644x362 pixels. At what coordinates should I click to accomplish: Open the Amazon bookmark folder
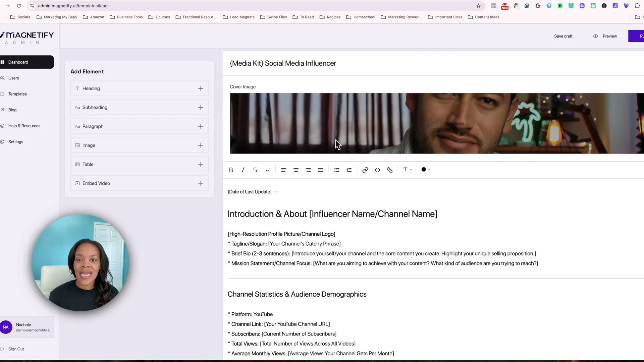(x=93, y=17)
